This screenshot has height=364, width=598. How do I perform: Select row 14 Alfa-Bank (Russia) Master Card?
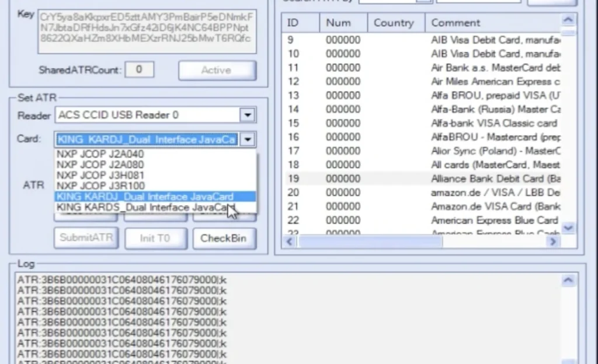coord(423,109)
